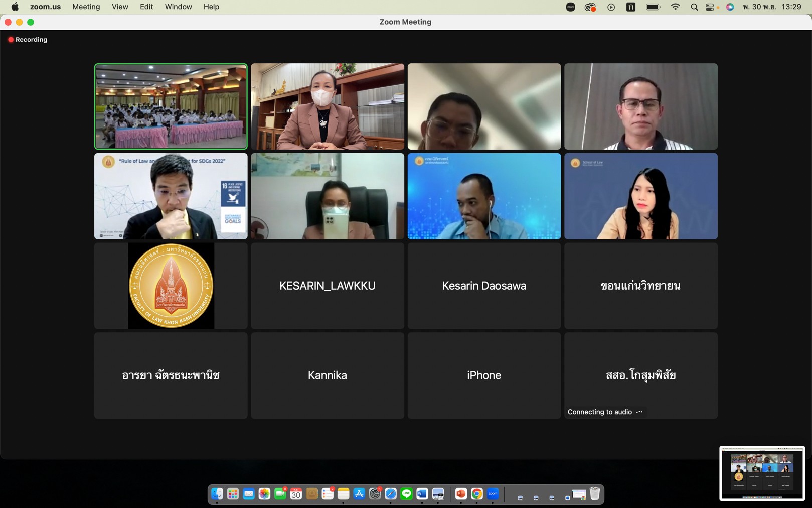Image resolution: width=812 pixels, height=508 pixels.
Task: Open the screenshot preview thumbnail
Action: tap(762, 473)
